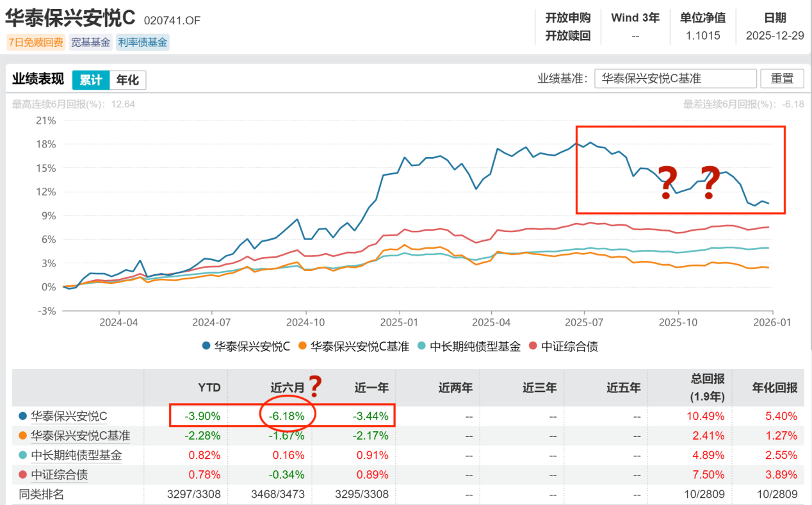This screenshot has width=812, height=505.
Task: Click orange dot beside 华泰保兴安悦C基准 row
Action: [x=23, y=436]
